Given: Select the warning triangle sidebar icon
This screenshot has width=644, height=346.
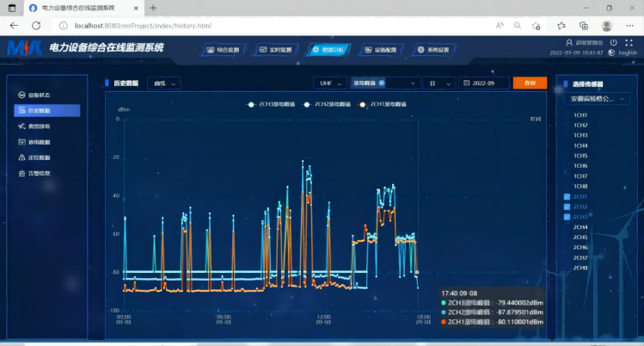Looking at the screenshot, I should pyautogui.click(x=21, y=158).
